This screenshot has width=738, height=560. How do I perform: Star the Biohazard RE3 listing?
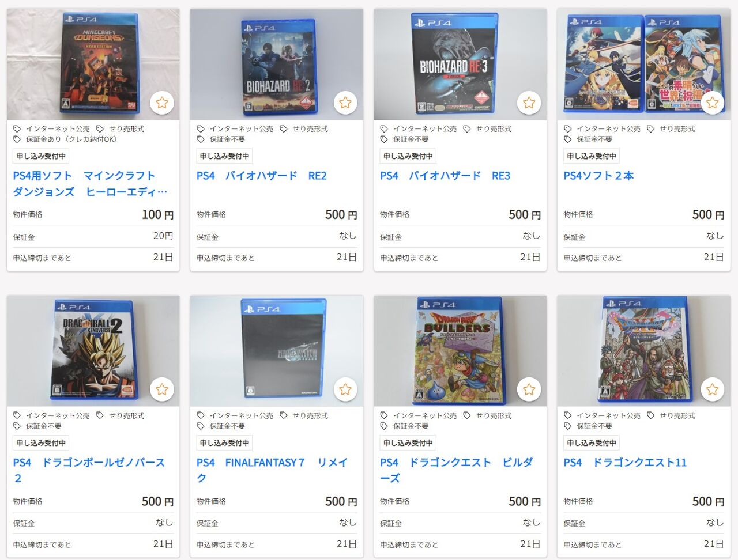point(529,103)
